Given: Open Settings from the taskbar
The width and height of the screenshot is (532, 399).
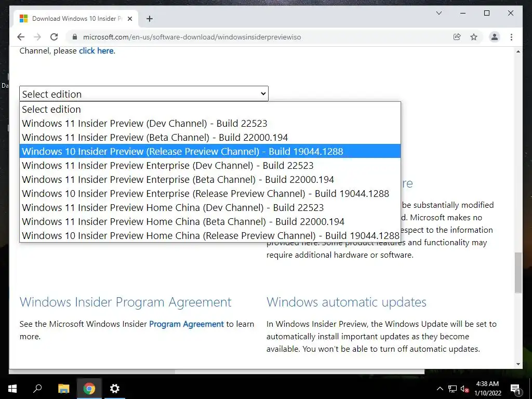Looking at the screenshot, I should pos(115,389).
